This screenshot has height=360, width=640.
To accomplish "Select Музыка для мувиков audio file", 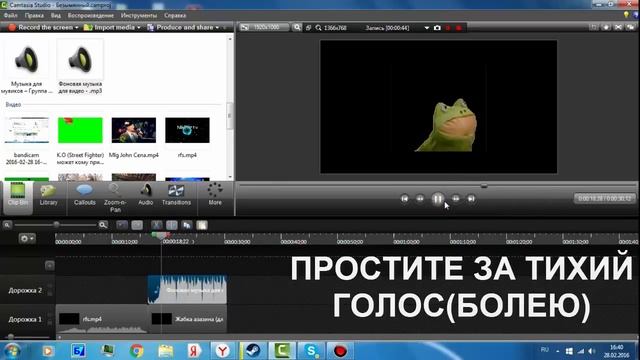I will [x=27, y=59].
